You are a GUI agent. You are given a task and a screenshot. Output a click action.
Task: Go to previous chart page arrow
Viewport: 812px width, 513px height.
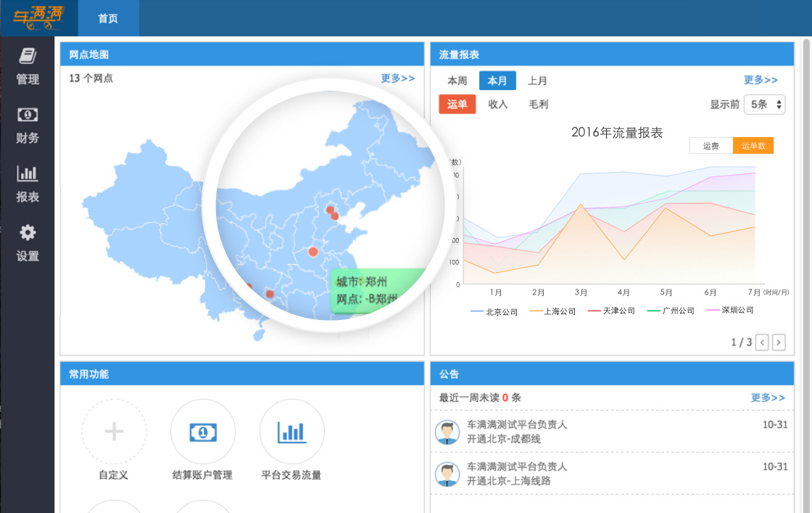tap(762, 342)
